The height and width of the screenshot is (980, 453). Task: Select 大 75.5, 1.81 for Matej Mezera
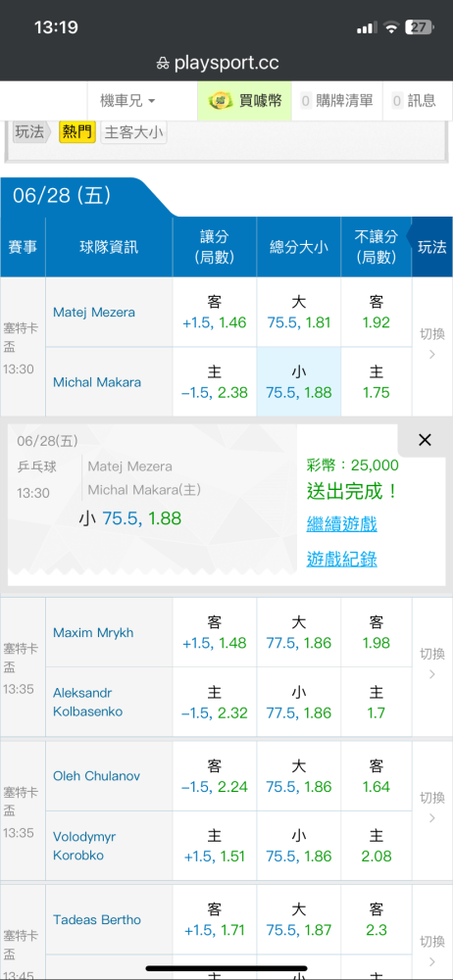(x=298, y=313)
